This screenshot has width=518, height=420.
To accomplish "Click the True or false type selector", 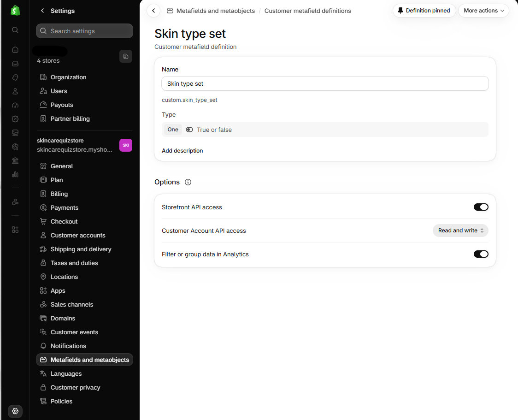I will pos(325,130).
